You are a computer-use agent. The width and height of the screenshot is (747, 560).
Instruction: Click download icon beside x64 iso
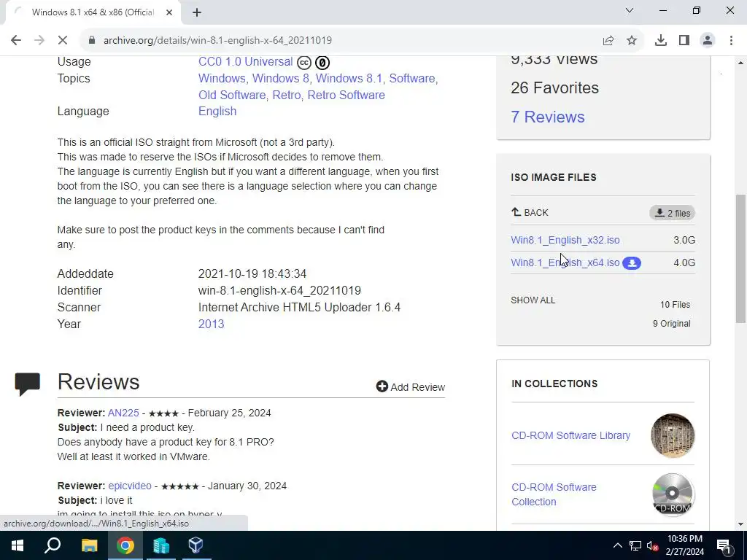[x=632, y=262]
